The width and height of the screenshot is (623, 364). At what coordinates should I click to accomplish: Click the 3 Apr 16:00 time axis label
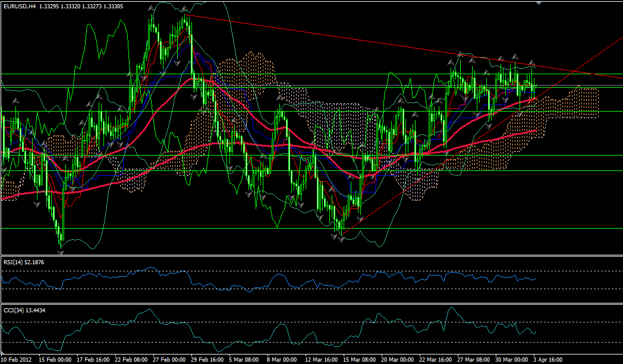click(x=546, y=359)
